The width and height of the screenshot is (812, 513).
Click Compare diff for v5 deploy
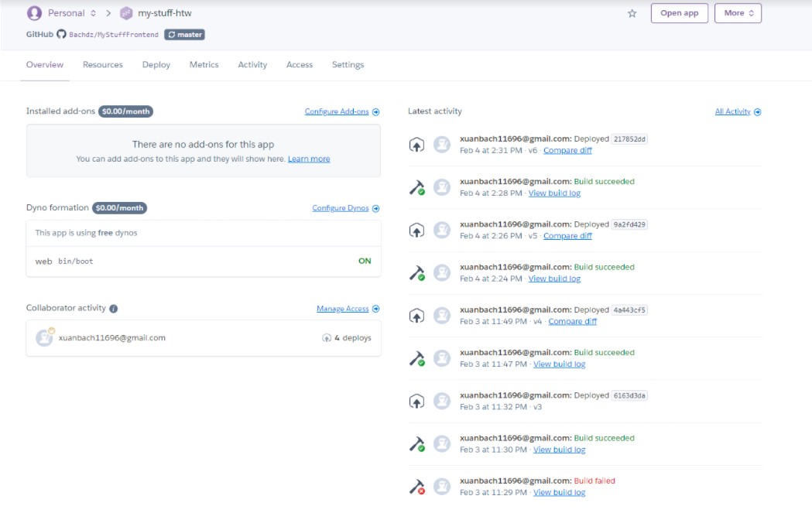567,235
